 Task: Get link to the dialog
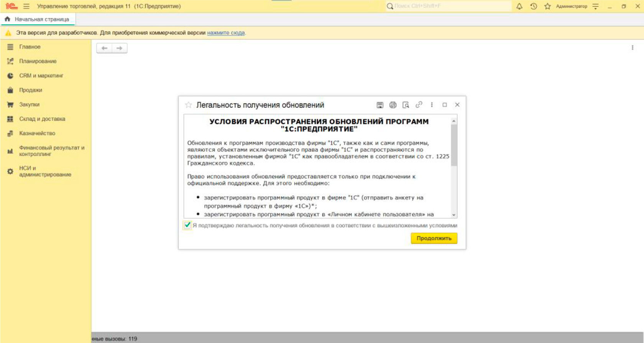pyautogui.click(x=419, y=104)
